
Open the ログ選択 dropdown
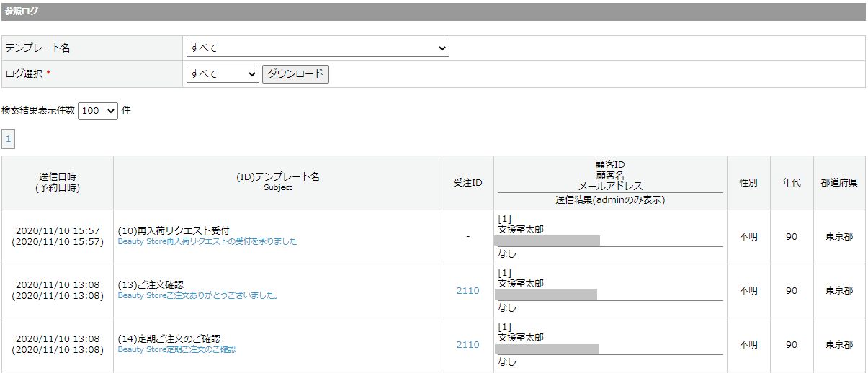click(223, 73)
